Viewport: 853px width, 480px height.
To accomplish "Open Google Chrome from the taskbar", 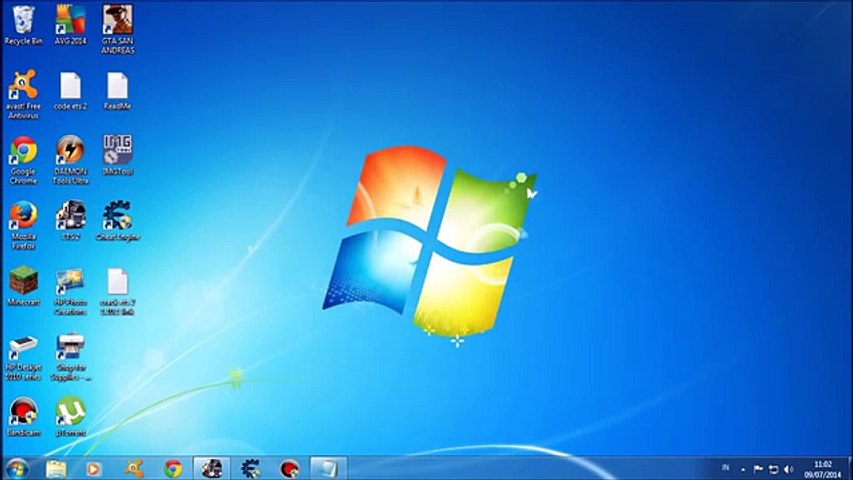I will (x=173, y=469).
